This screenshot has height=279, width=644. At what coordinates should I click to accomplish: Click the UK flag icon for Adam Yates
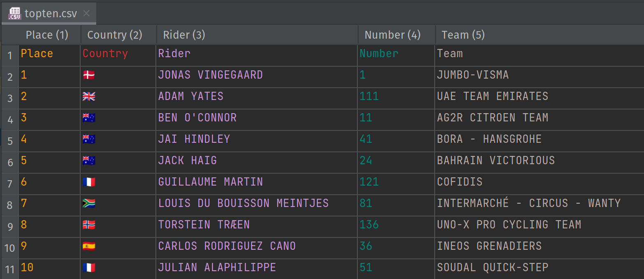89,96
